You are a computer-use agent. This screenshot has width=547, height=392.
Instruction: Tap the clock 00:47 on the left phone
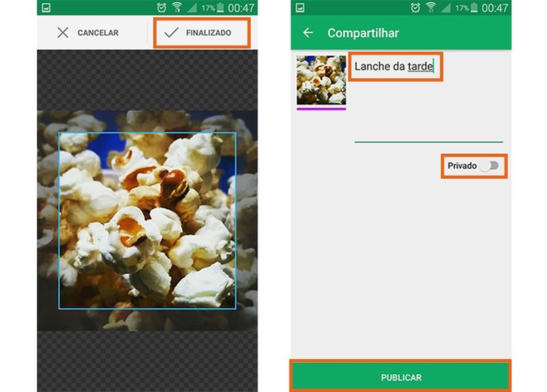click(241, 8)
